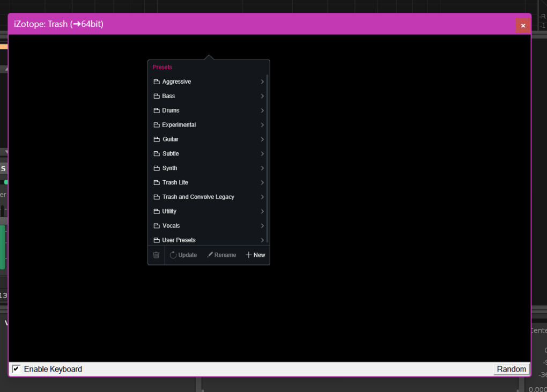Viewport: 547px width, 392px height.
Task: Expand the Utility chevron arrow
Action: 262,211
